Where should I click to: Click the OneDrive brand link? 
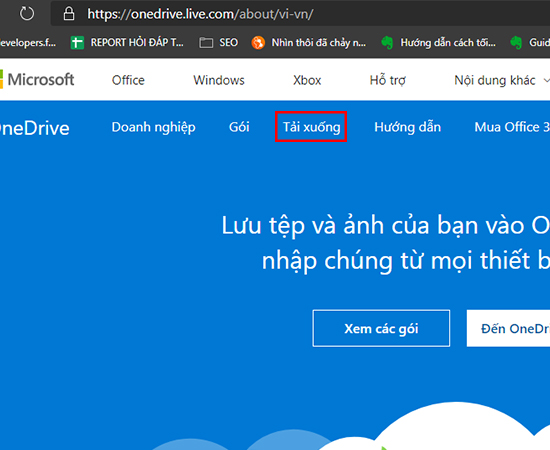click(35, 128)
